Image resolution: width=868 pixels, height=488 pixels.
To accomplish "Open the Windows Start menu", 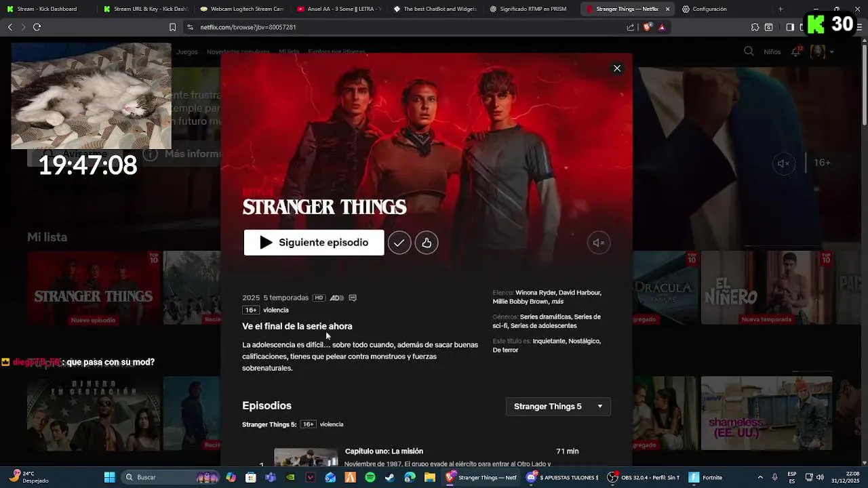I will point(109,477).
